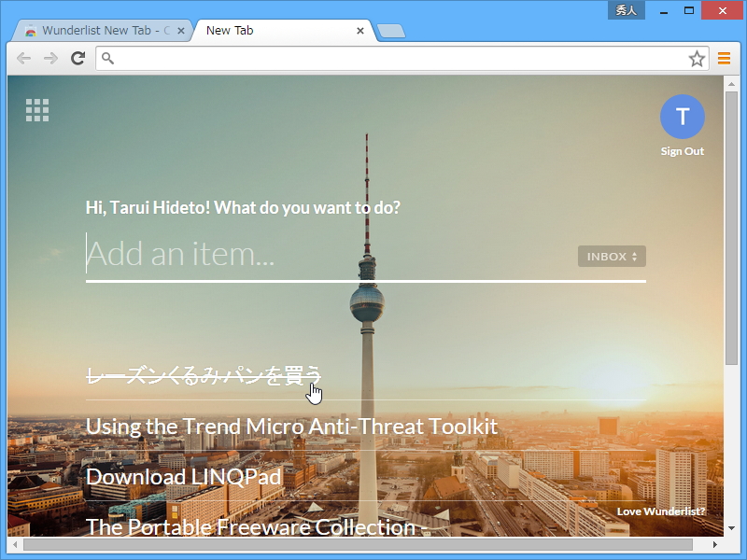Open the apps grid menu

[37, 109]
